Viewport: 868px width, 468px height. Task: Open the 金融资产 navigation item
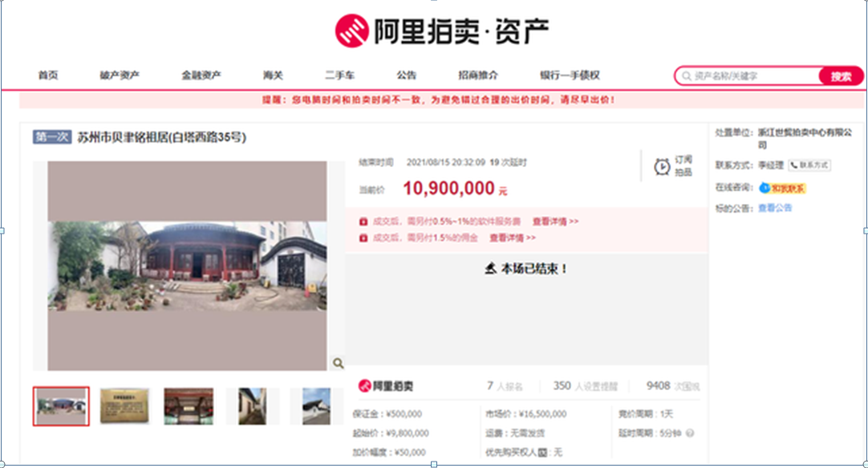(x=201, y=75)
